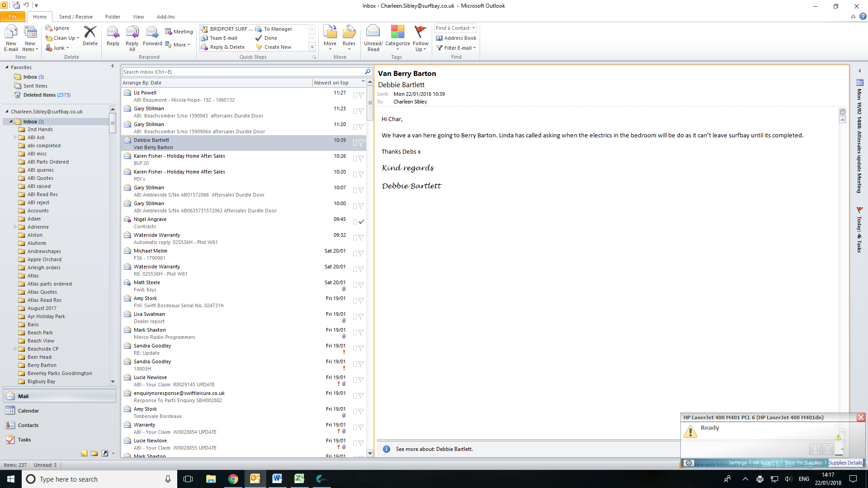
Task: Switch to the Send / Receive tab
Action: [75, 17]
